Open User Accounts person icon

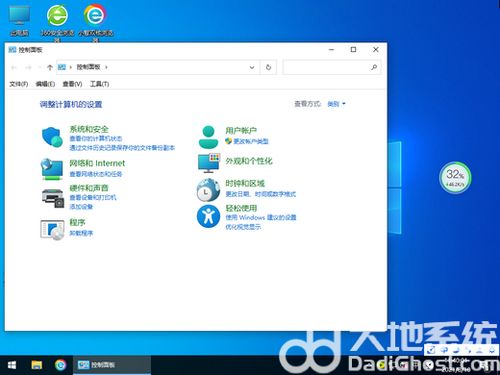coord(208,137)
